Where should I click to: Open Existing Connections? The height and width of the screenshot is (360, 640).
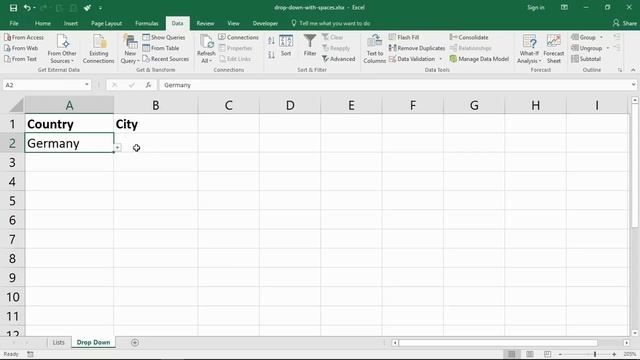pos(98,49)
